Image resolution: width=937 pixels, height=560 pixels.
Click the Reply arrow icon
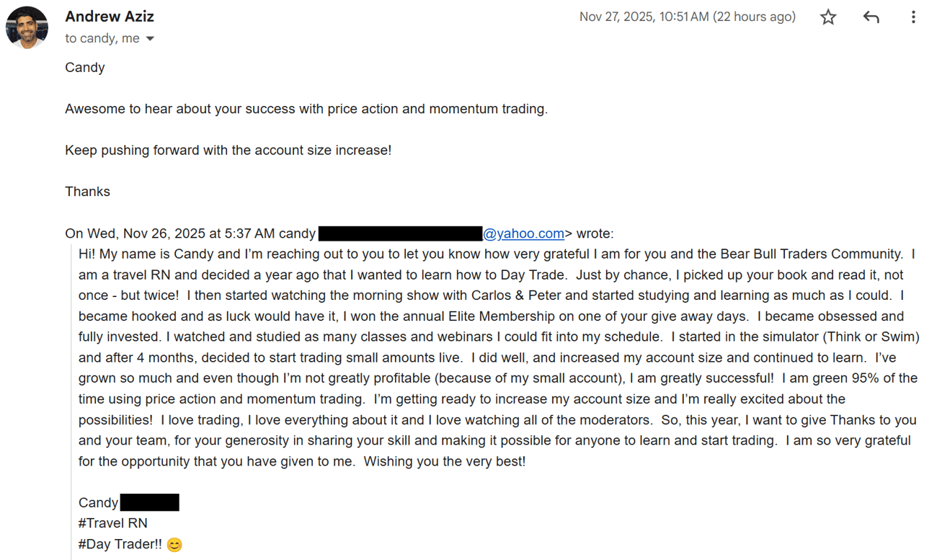pos(871,17)
